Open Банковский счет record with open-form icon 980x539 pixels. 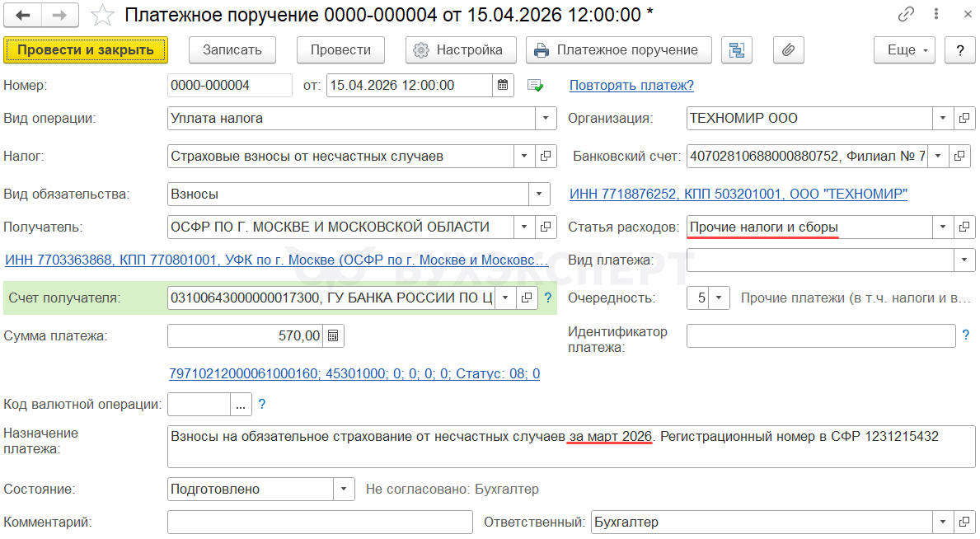tap(959, 157)
